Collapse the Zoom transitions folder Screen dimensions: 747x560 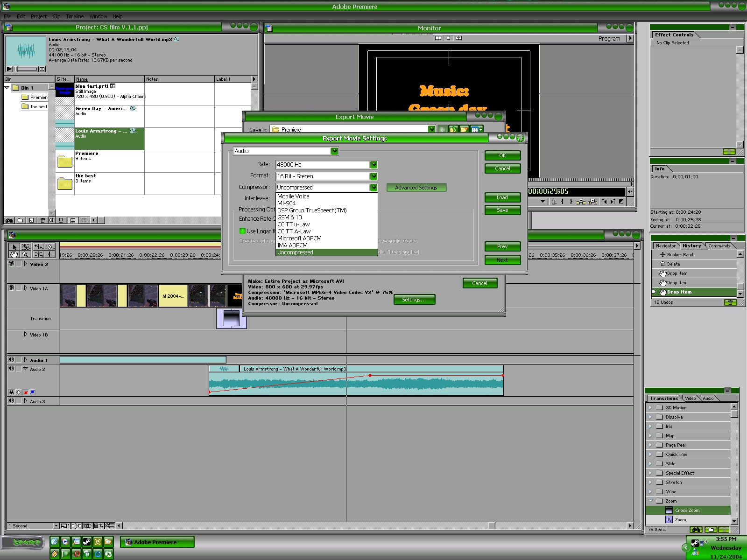point(650,501)
